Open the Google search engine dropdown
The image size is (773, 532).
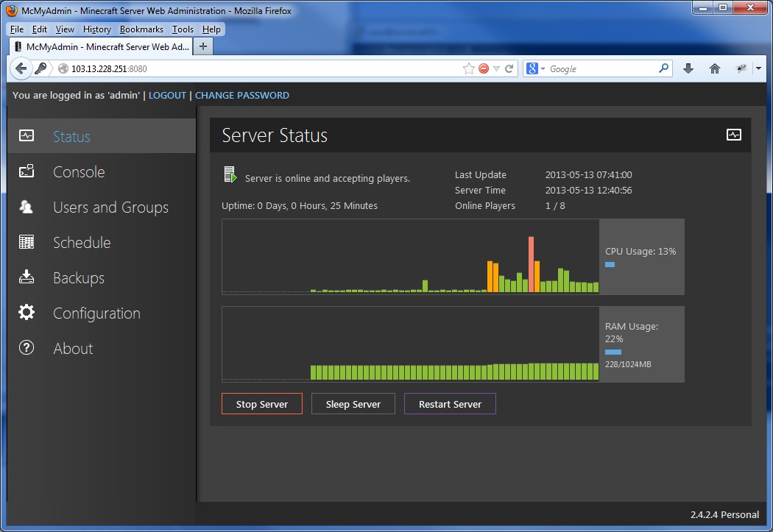point(535,69)
